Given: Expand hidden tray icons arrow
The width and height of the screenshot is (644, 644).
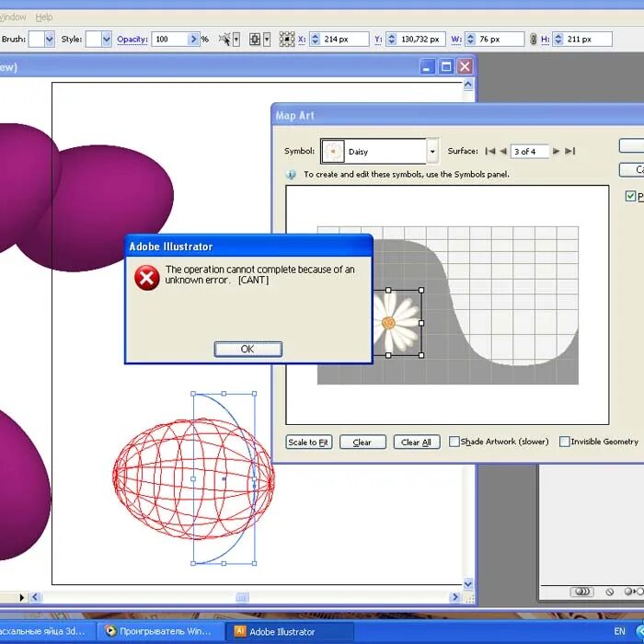Looking at the screenshot, I should [640, 631].
